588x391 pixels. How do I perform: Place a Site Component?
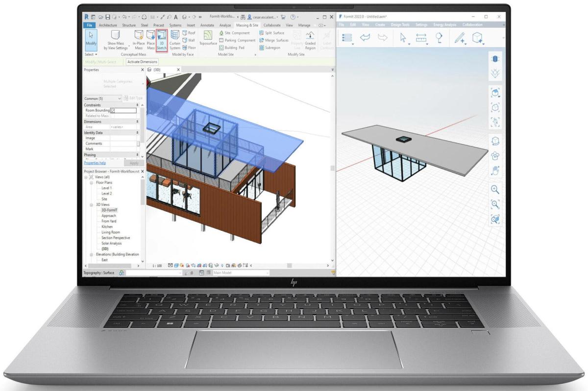click(x=234, y=33)
